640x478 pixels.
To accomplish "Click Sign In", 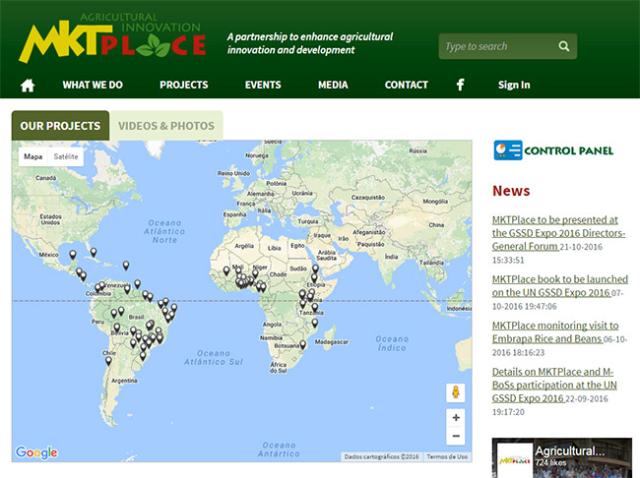I will [514, 85].
